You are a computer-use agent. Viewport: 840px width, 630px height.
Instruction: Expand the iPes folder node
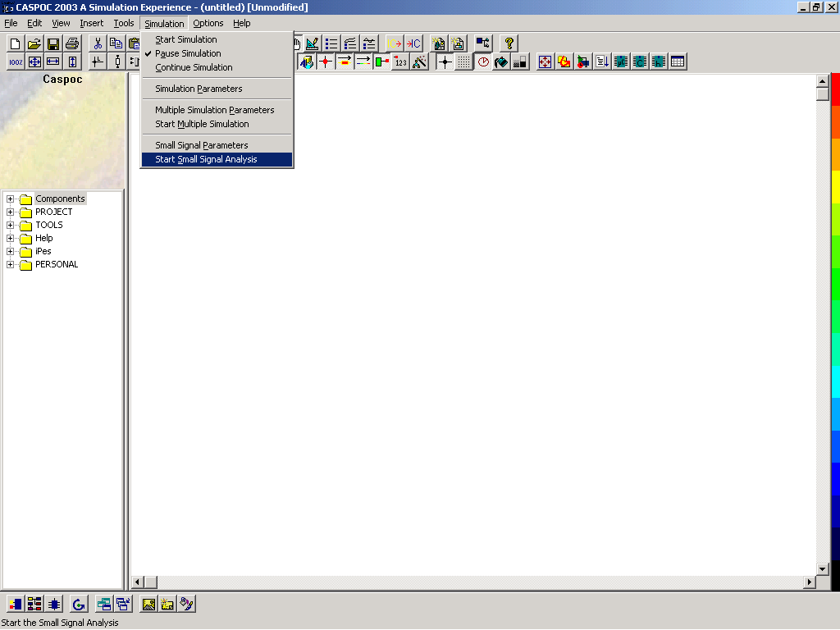pos(10,251)
